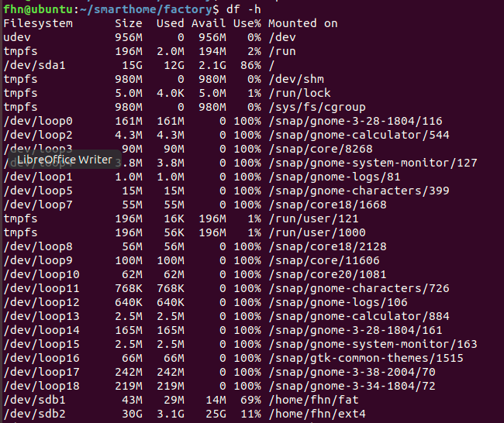Click the '/dev/loop15' filesystem entry

41,345
